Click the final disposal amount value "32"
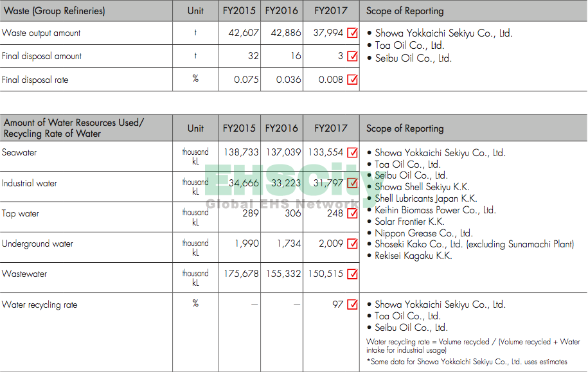Image resolution: width=588 pixels, height=372 pixels. [253, 57]
